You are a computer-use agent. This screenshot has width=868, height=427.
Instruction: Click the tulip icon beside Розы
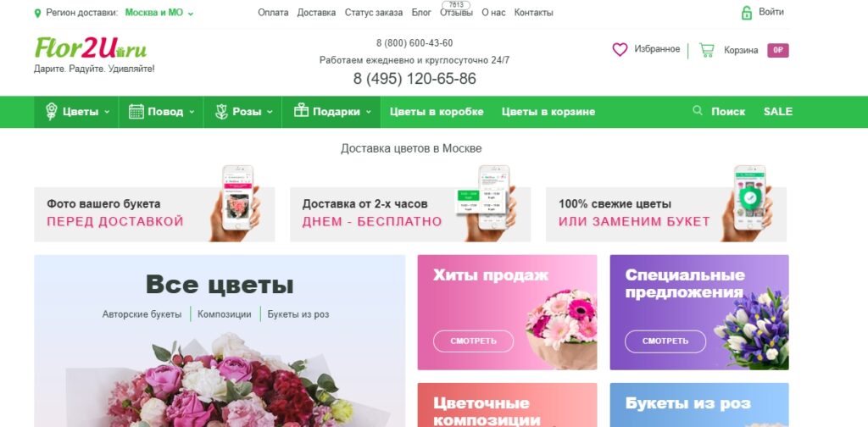(221, 112)
